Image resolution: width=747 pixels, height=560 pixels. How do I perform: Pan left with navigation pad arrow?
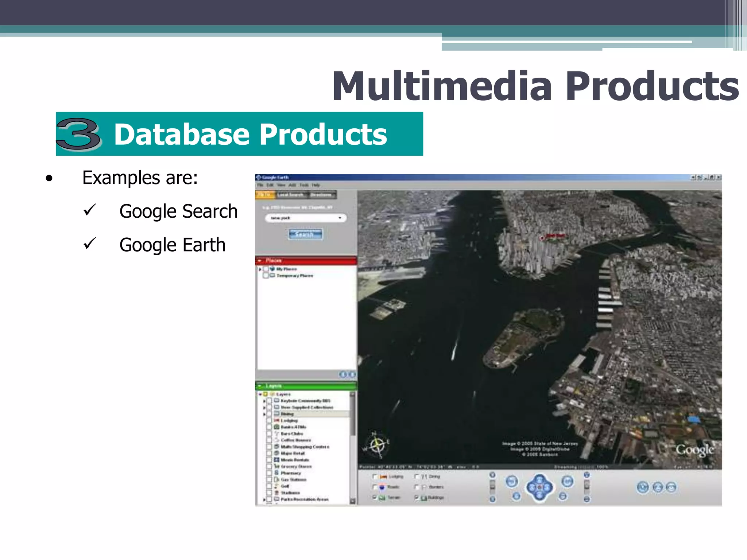tap(531, 487)
